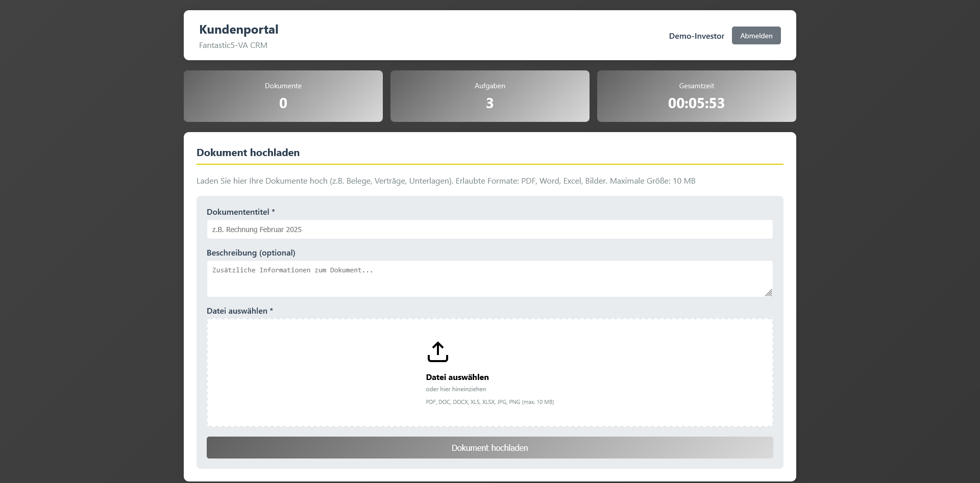Click the Beschreibung textarea
This screenshot has width=980, height=483.
coord(489,278)
